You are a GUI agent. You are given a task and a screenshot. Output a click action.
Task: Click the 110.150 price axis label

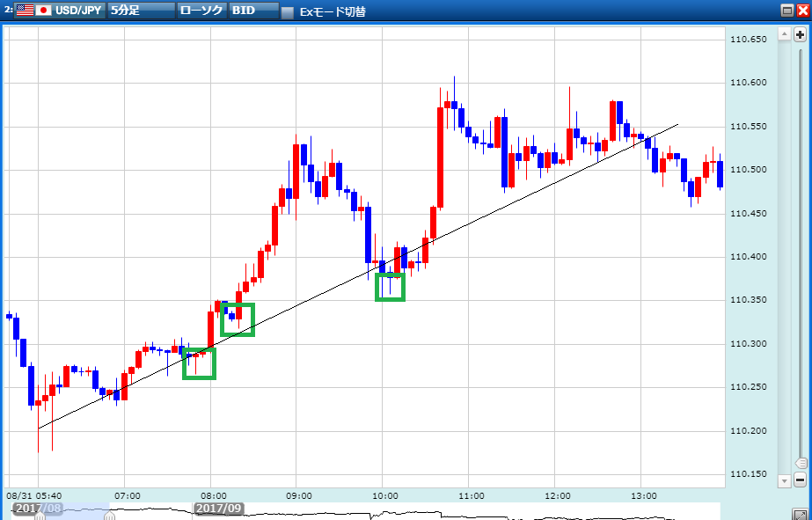[x=749, y=474]
